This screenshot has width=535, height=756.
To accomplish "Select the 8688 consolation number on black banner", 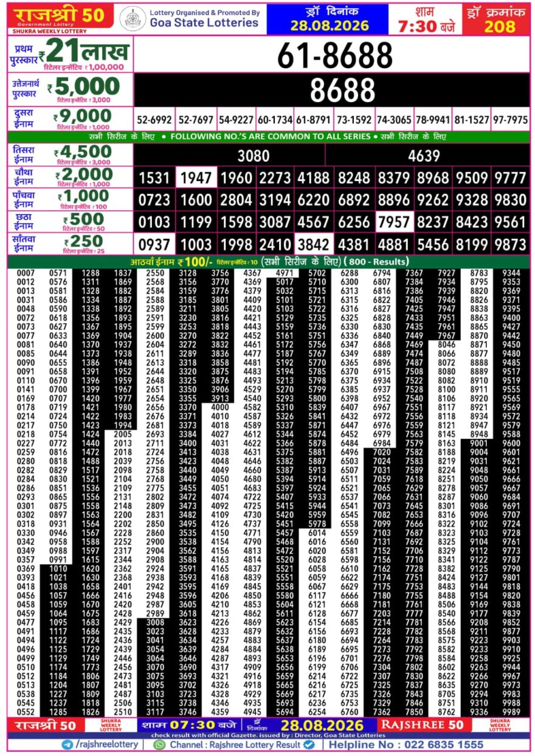I will click(343, 91).
